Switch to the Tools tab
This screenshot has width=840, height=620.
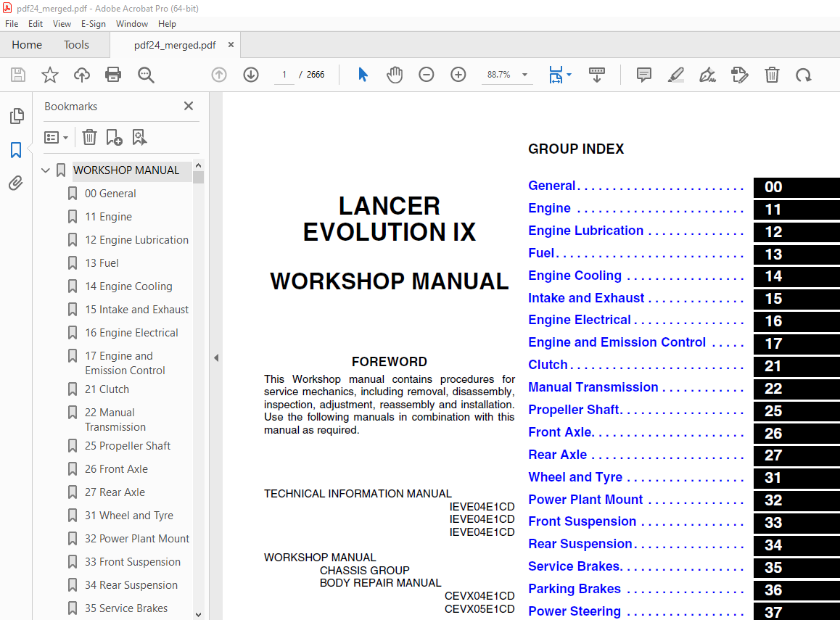tap(77, 45)
